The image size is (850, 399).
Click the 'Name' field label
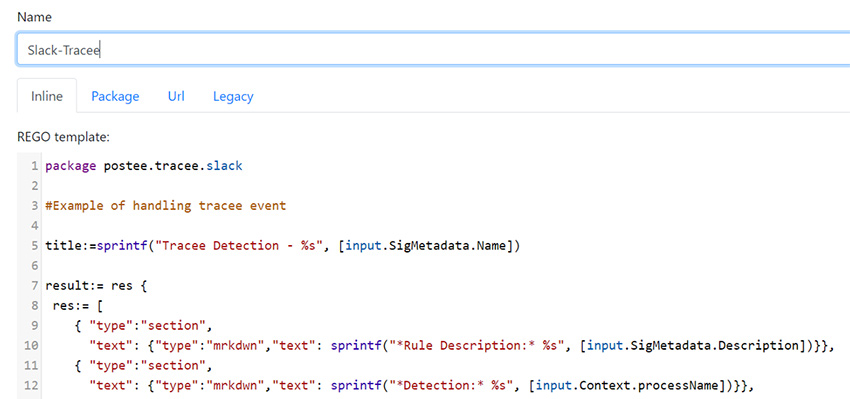pos(34,17)
